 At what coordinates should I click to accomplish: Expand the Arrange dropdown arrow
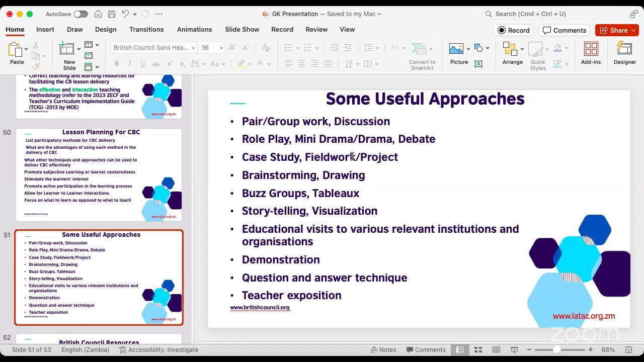pos(522,49)
